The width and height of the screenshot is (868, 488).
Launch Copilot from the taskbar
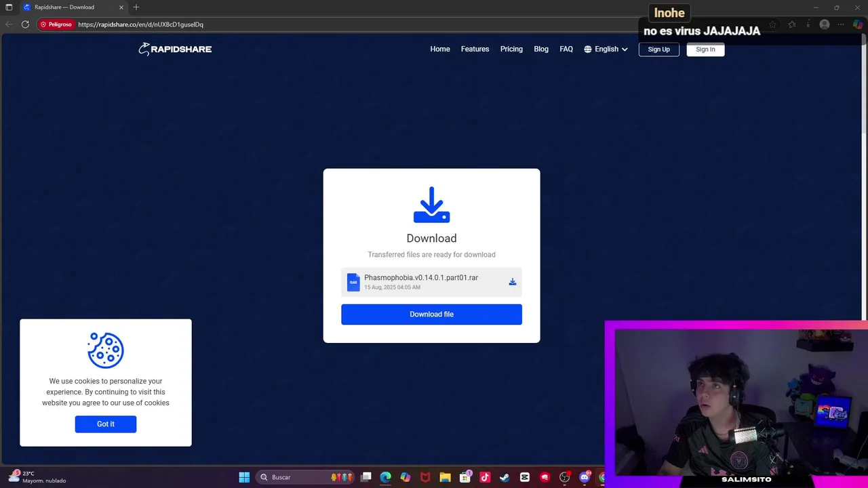(x=406, y=477)
